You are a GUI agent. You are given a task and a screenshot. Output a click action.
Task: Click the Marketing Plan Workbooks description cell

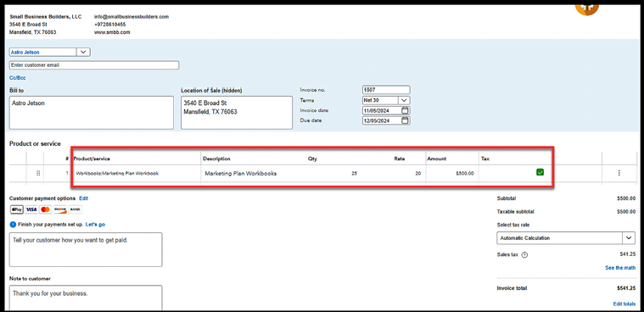tap(254, 173)
